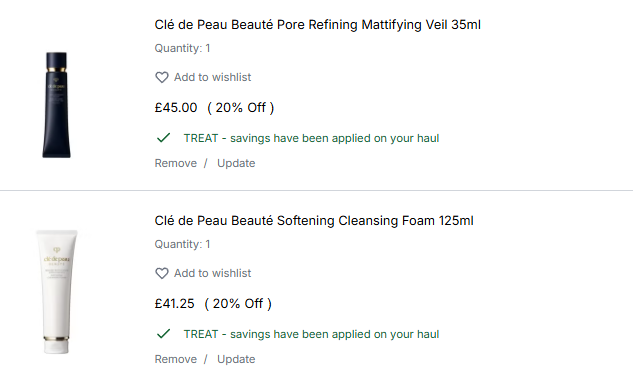Remove the Pore Refining Mattifying Veil from basket
633x374 pixels.
(176, 163)
